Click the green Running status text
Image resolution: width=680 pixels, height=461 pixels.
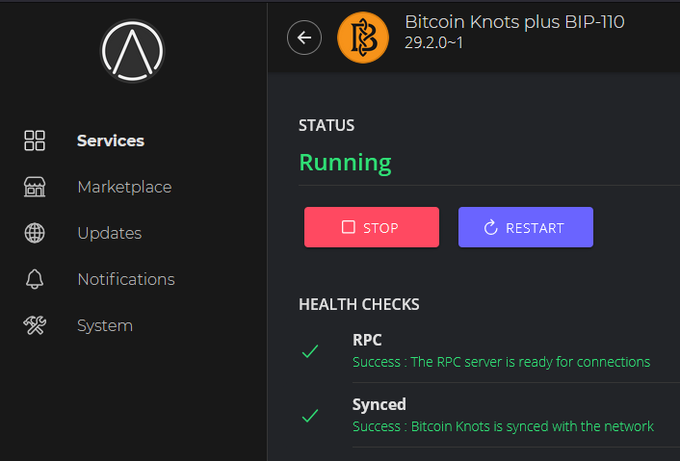coord(345,163)
